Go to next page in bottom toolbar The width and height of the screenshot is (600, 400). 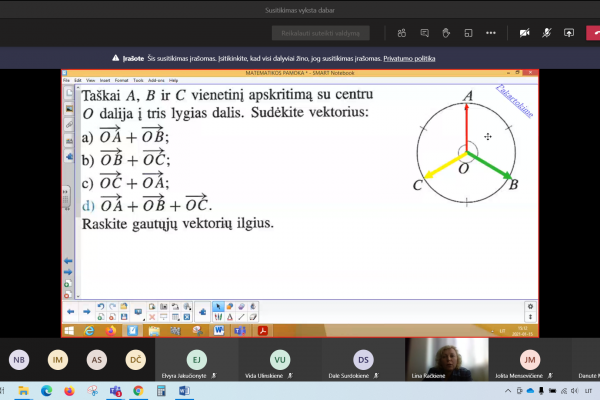tap(87, 312)
